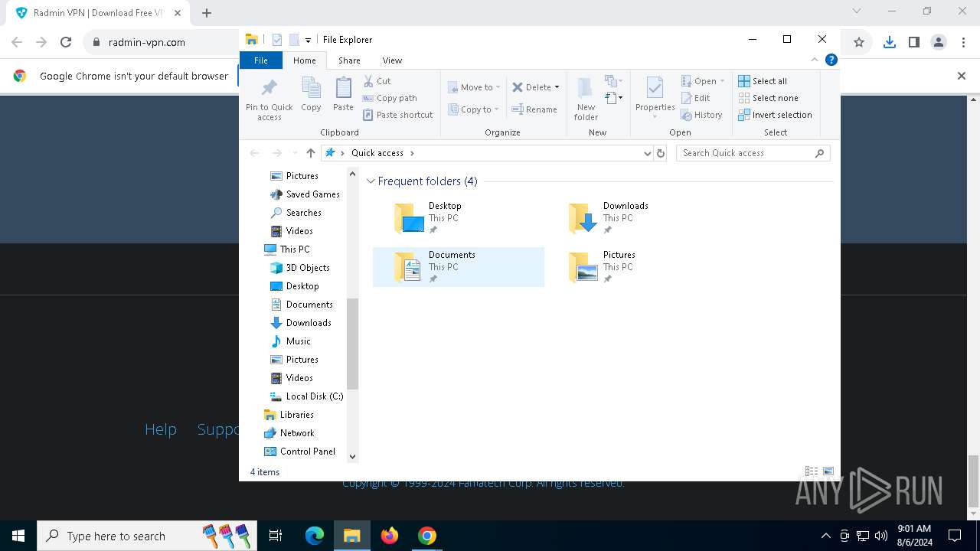
Task: Collapse the ribbon with the chevron
Action: 815,60
